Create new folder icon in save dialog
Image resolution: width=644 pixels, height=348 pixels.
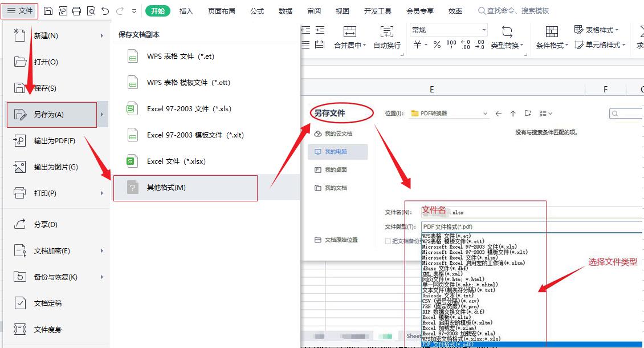(x=528, y=114)
